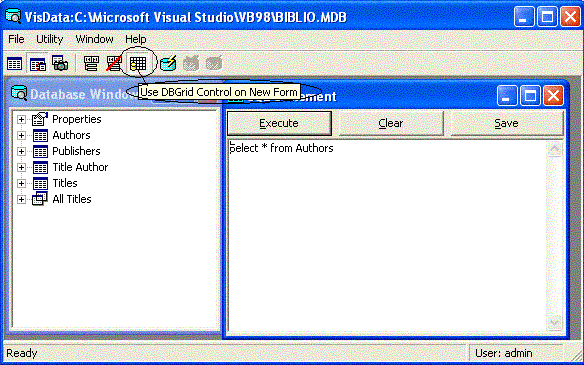Click the All Titles query icon
The width and height of the screenshot is (584, 365).
pos(40,199)
